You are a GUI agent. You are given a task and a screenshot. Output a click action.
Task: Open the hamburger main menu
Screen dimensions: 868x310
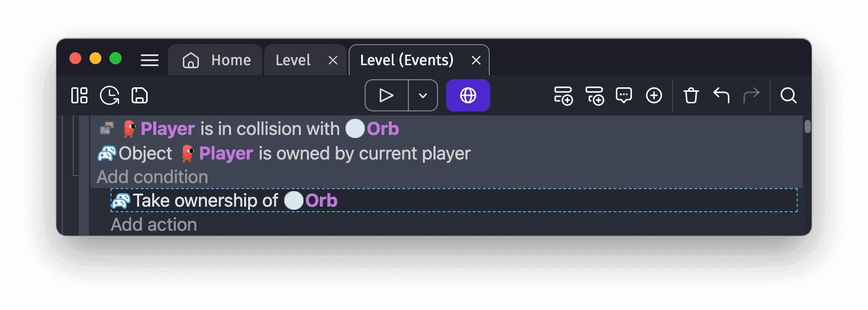click(150, 60)
